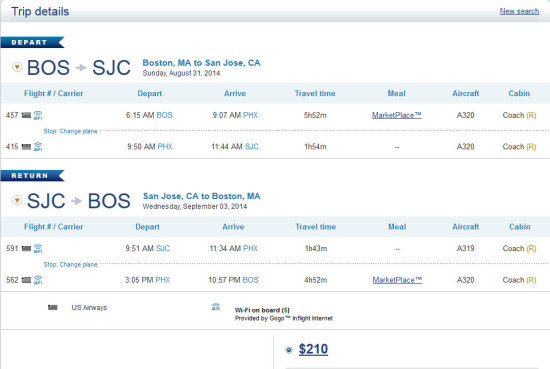Viewport: 550px width, 369px height.
Task: Click Wi-Fi icon on flight 562
Action: click(38, 280)
